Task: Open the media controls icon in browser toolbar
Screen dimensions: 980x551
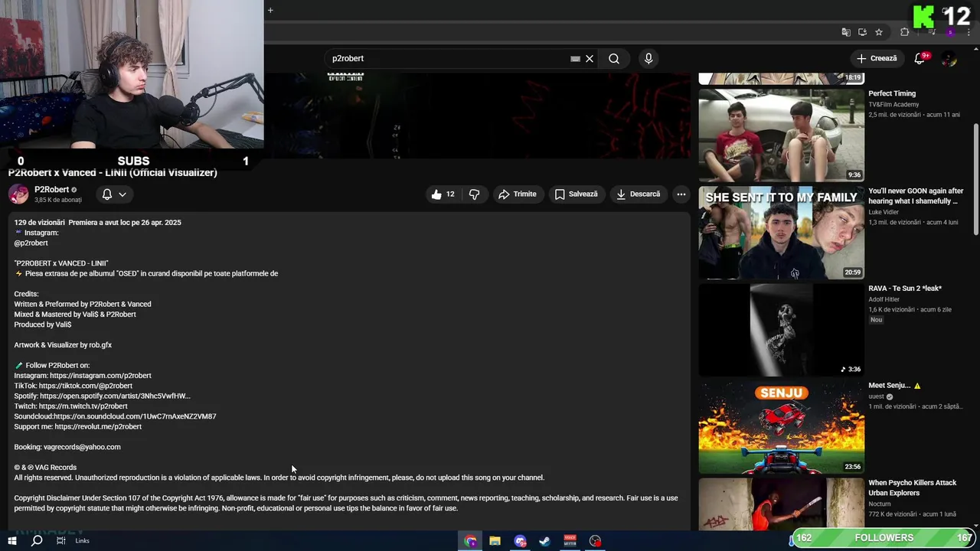Action: coord(932,32)
